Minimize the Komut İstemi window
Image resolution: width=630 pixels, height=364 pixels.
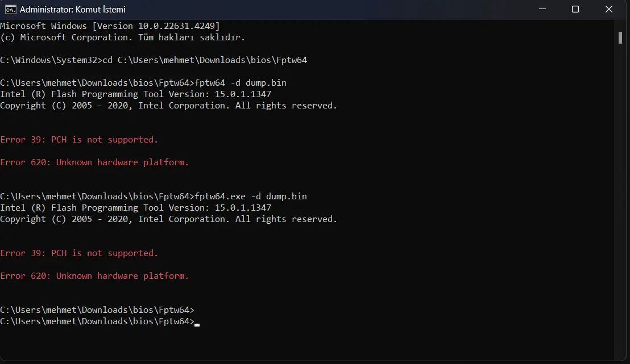[x=542, y=9]
